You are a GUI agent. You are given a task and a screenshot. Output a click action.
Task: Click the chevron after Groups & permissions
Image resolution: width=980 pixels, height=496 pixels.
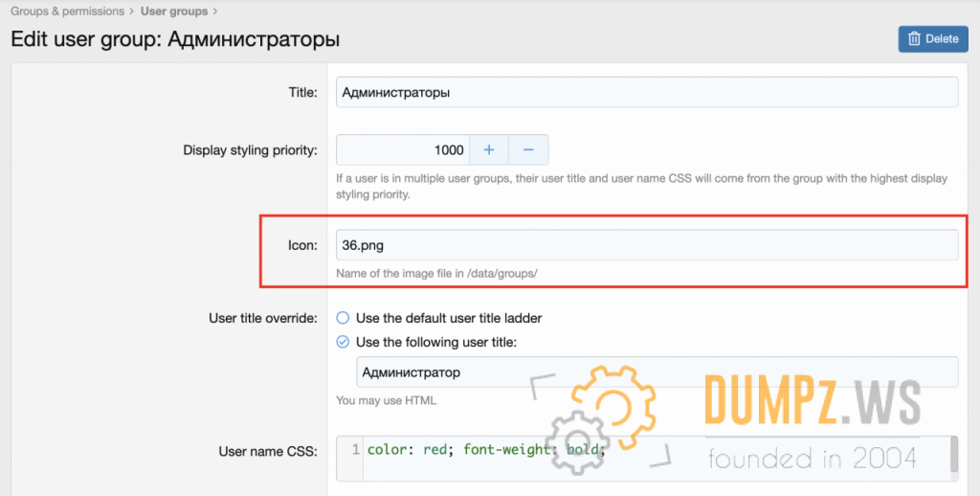click(x=132, y=11)
